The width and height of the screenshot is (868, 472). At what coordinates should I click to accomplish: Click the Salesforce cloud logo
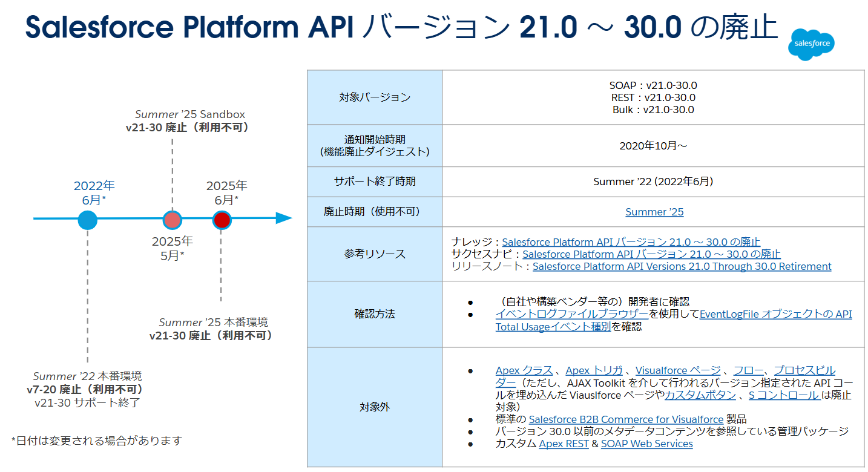[811, 44]
